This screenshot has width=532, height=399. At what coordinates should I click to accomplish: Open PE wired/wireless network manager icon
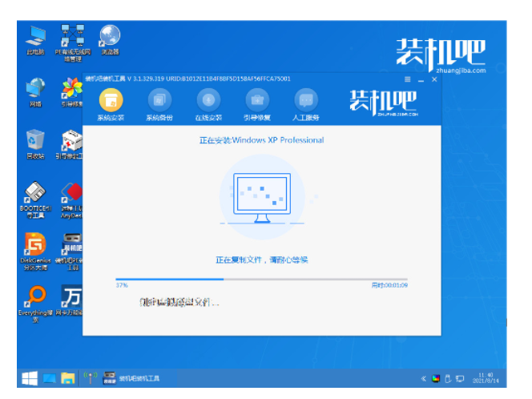tap(73, 43)
